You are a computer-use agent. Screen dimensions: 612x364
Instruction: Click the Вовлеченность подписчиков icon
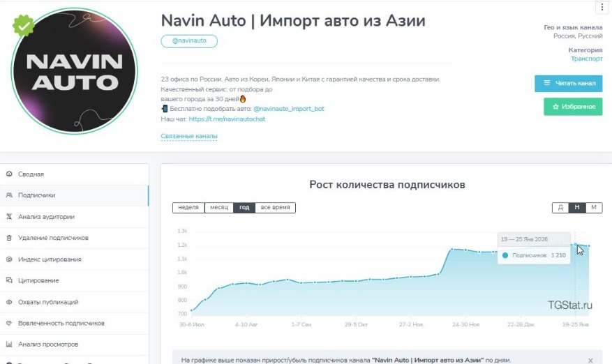[9, 323]
